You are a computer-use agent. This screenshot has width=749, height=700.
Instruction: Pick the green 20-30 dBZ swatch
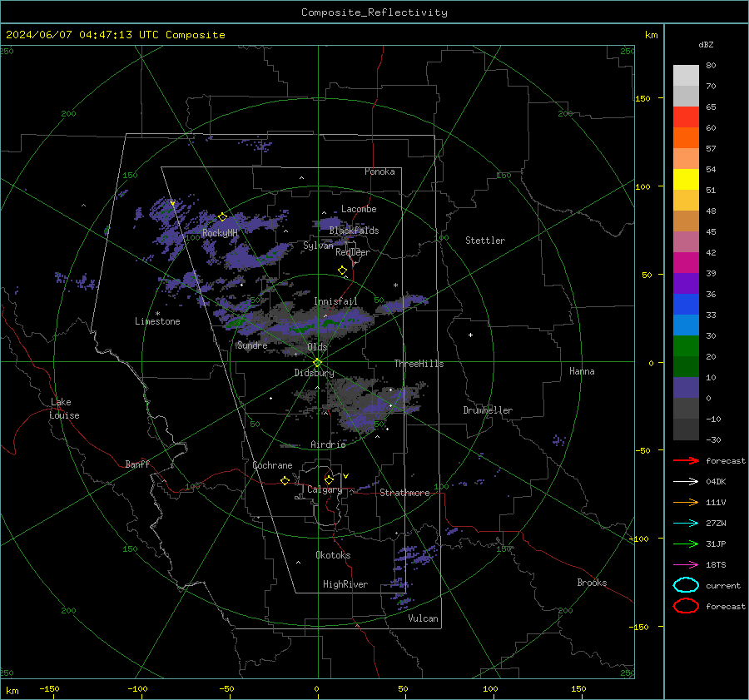point(686,346)
